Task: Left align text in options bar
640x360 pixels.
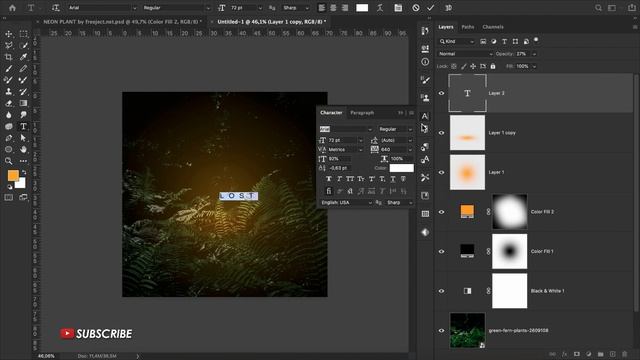Action: point(322,8)
